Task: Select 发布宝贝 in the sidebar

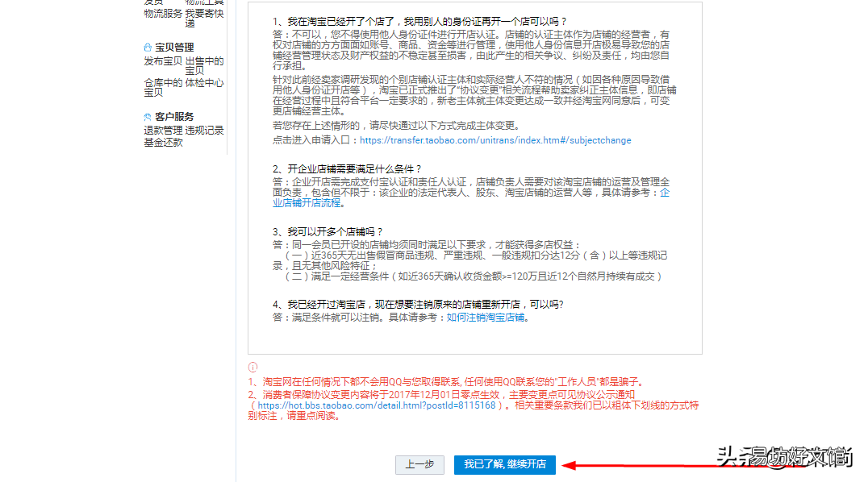Action: pyautogui.click(x=163, y=61)
